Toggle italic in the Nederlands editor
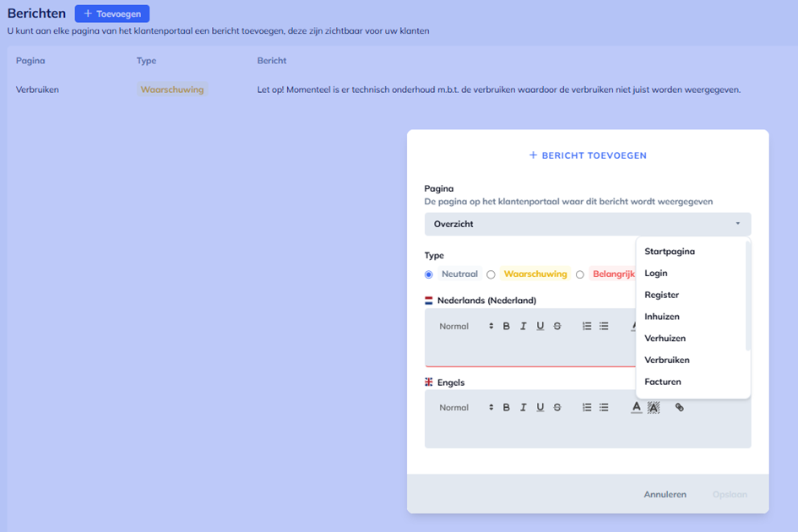 [x=524, y=326]
